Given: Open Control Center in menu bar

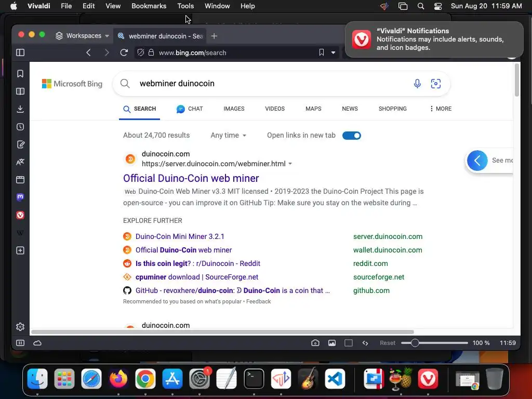Looking at the screenshot, I should click(x=438, y=6).
